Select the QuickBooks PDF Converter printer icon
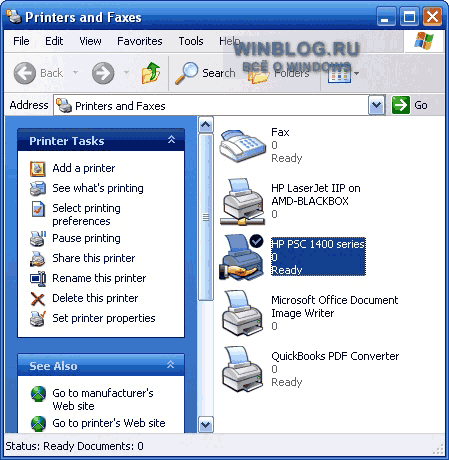Viewport: 449px width, 460px height. tap(243, 369)
